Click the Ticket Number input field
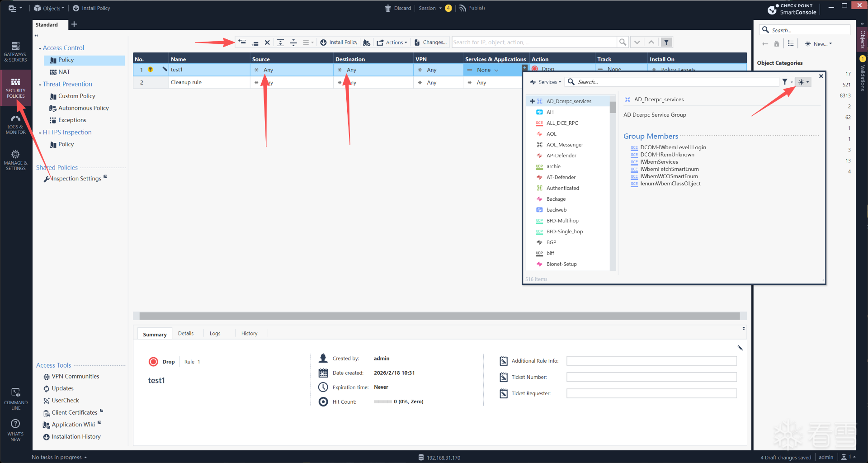The width and height of the screenshot is (868, 463). pos(651,377)
